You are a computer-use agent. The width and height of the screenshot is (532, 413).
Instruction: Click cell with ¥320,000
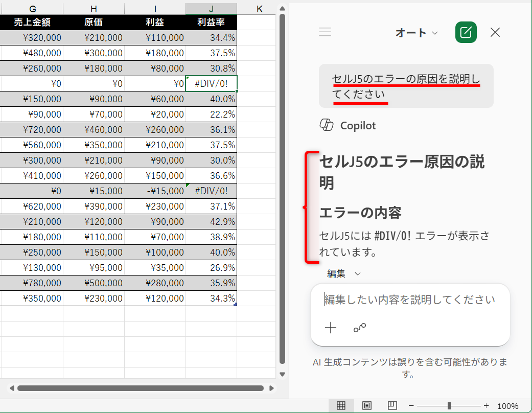pyautogui.click(x=32, y=38)
